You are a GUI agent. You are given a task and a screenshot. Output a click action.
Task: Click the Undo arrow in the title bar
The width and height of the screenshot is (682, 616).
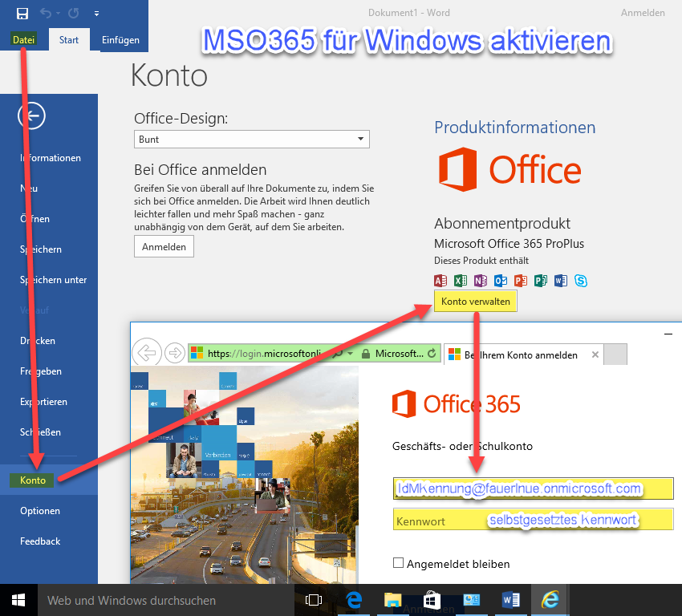point(45,13)
